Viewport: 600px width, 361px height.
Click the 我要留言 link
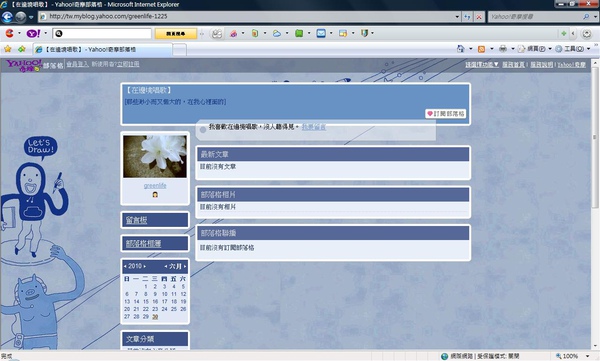point(314,127)
